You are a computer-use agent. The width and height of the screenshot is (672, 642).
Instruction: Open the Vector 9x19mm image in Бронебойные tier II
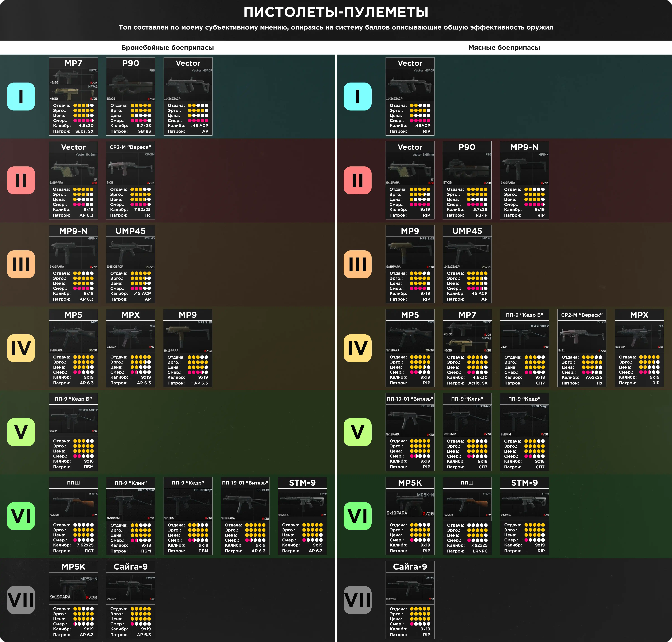(73, 169)
